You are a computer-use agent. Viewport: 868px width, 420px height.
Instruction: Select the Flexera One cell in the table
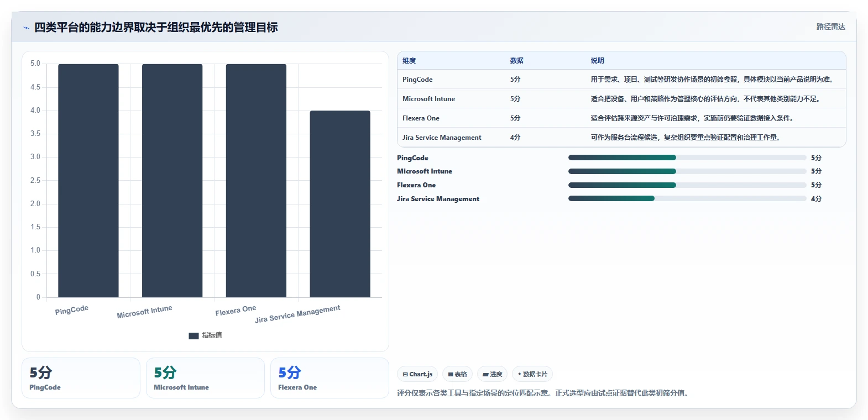pos(421,118)
